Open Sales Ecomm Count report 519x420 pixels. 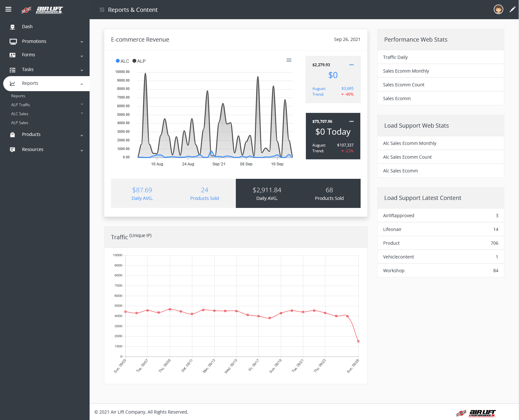click(441, 85)
